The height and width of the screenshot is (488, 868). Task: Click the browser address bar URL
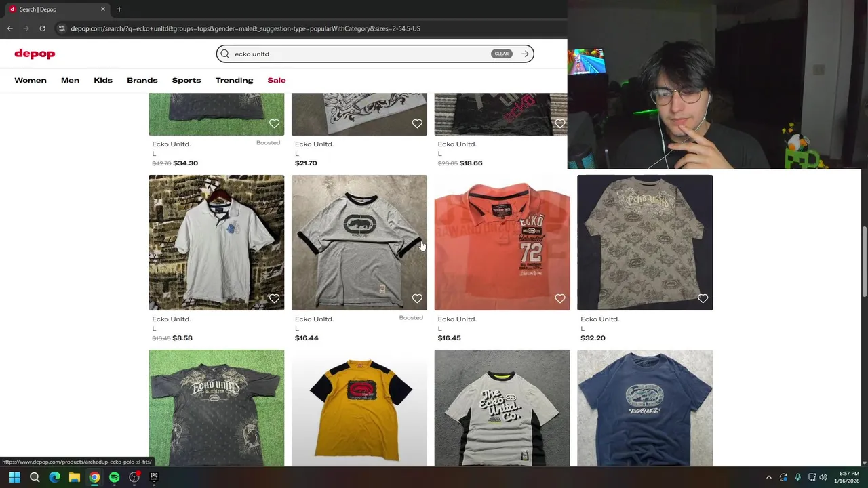point(245,28)
